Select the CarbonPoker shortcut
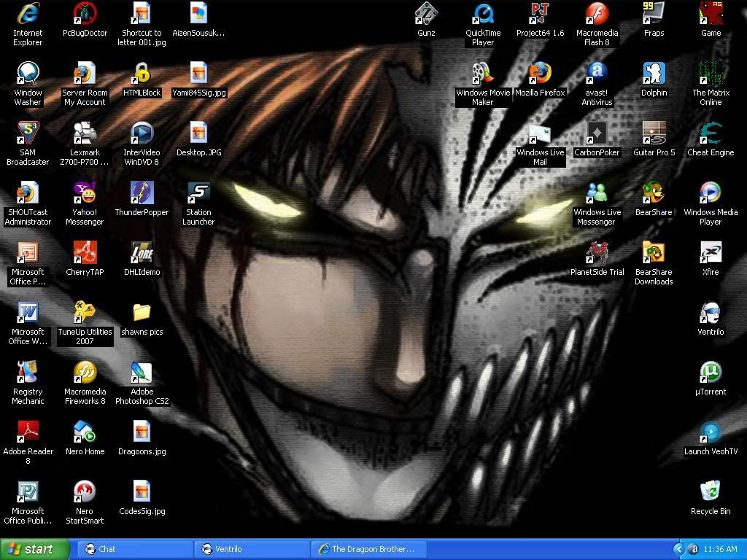 pos(597,133)
